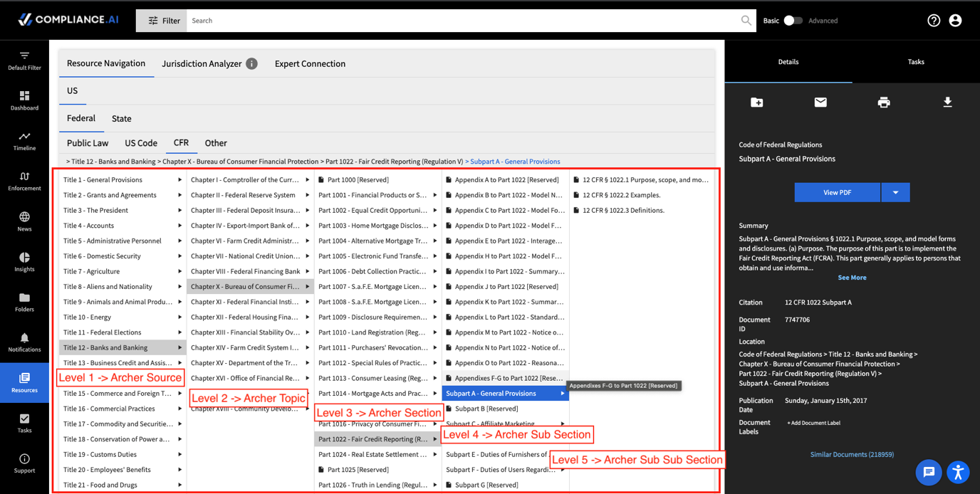980x494 pixels.
Task: Click Jurisdiction Analyzer info icon
Action: [x=251, y=63]
